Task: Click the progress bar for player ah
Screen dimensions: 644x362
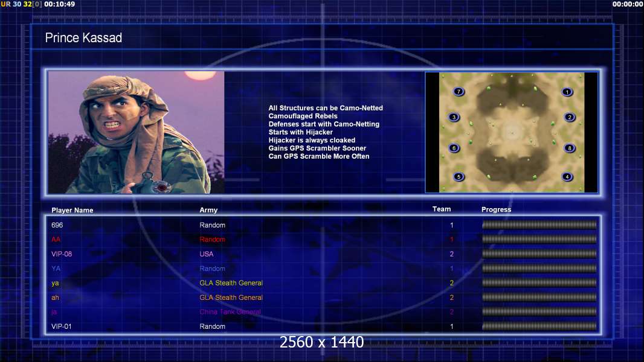Action: (x=539, y=297)
